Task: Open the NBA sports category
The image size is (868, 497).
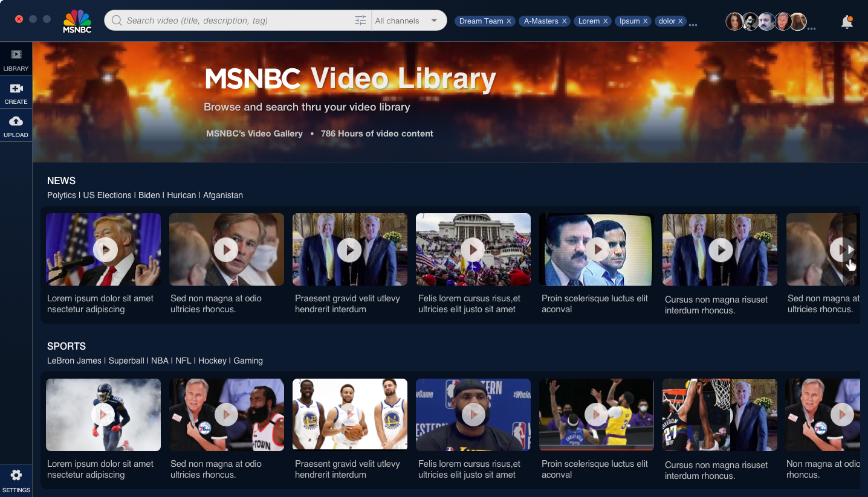Action: tap(160, 361)
